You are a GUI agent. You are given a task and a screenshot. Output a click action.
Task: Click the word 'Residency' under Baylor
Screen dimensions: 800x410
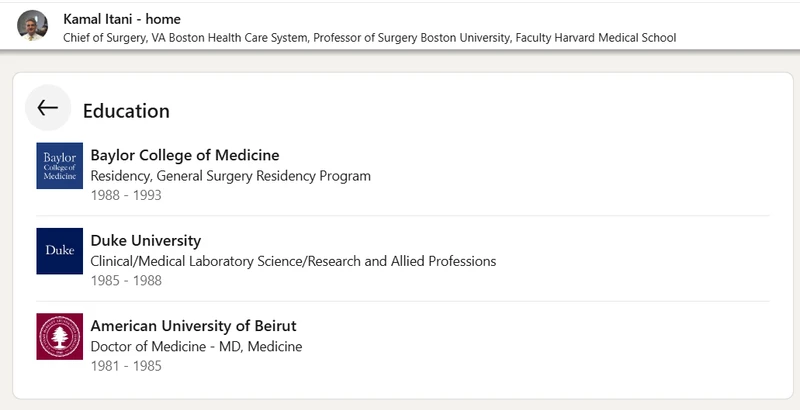119,176
